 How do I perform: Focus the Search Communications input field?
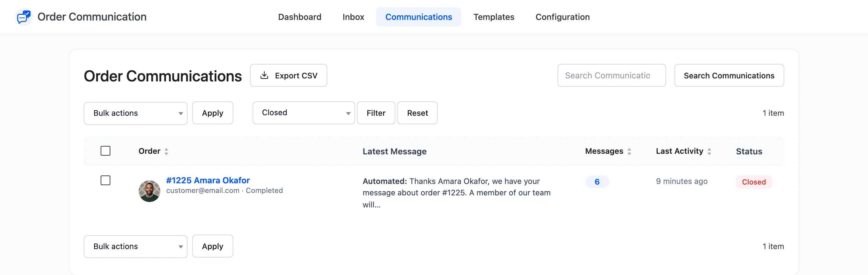pos(612,75)
